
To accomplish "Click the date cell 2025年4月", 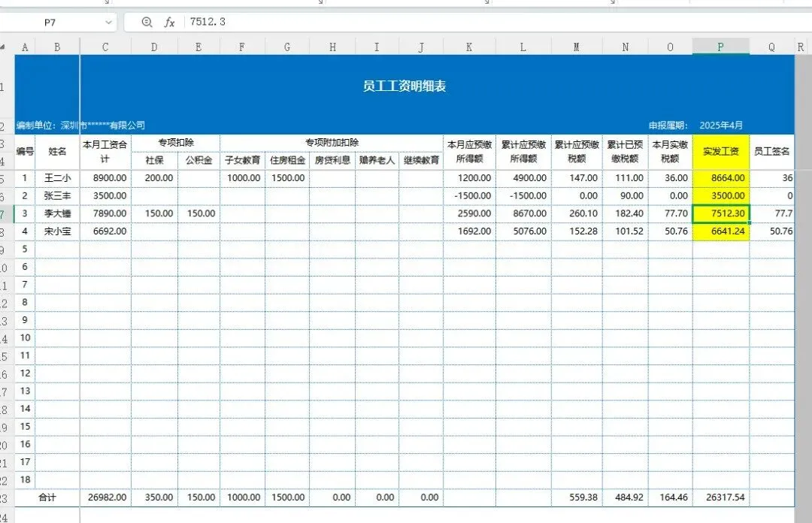I will coord(721,125).
